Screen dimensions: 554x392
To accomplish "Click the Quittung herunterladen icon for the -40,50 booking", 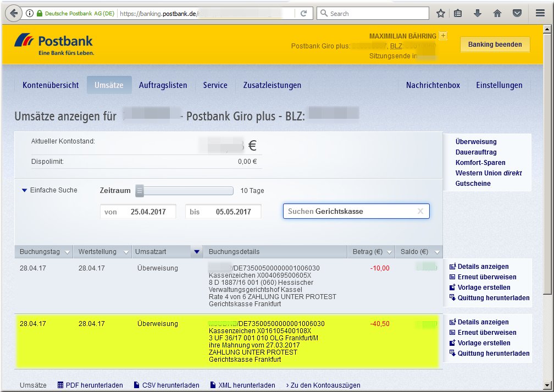I will (452, 353).
